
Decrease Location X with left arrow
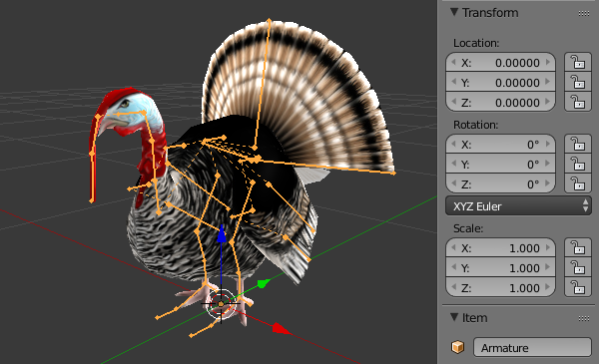[453, 62]
